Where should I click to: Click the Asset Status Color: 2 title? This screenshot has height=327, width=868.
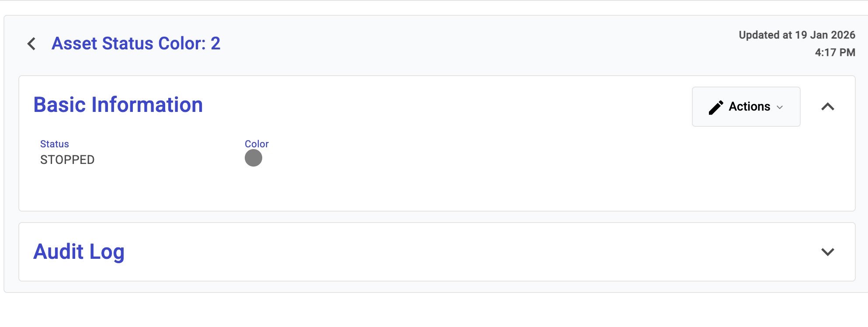tap(136, 44)
